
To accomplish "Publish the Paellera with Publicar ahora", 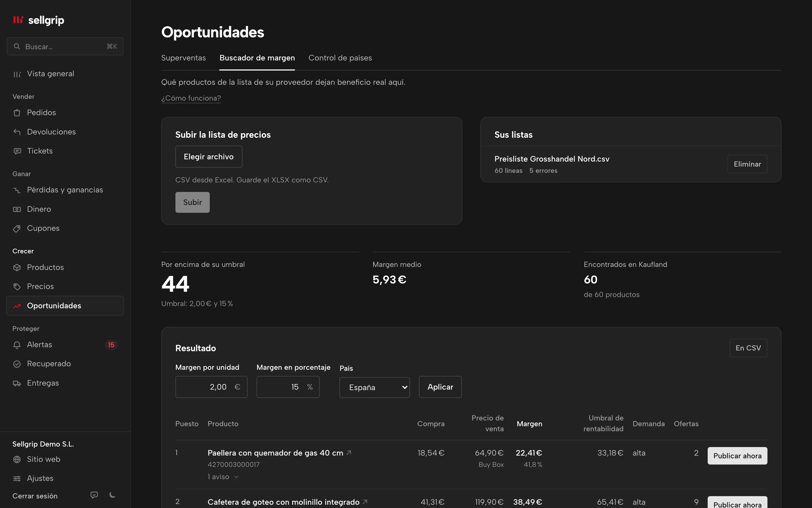I will (737, 456).
